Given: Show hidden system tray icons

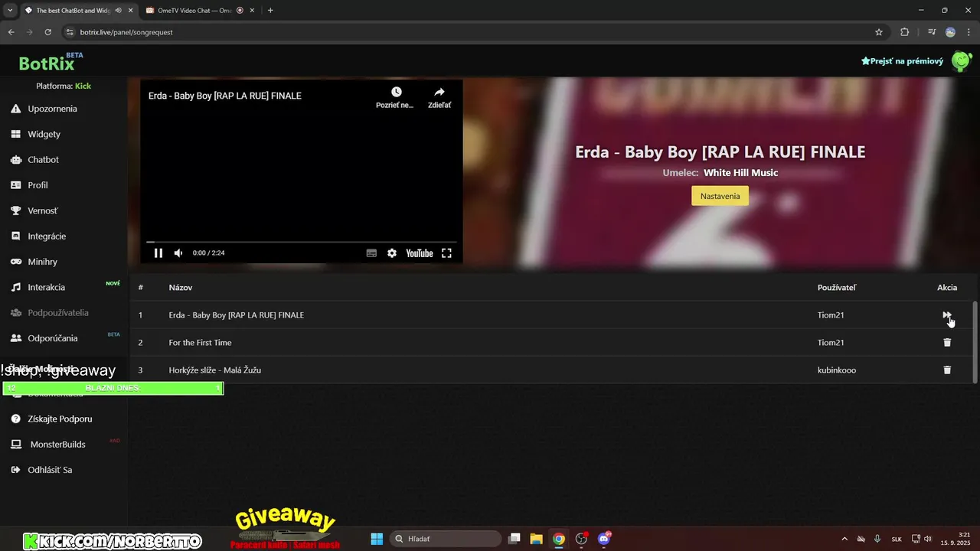Looking at the screenshot, I should click(844, 539).
